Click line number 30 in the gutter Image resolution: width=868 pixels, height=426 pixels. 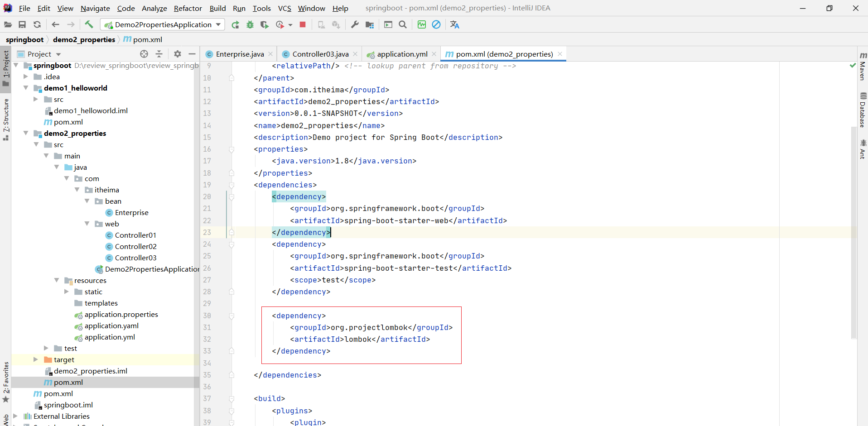click(x=207, y=316)
